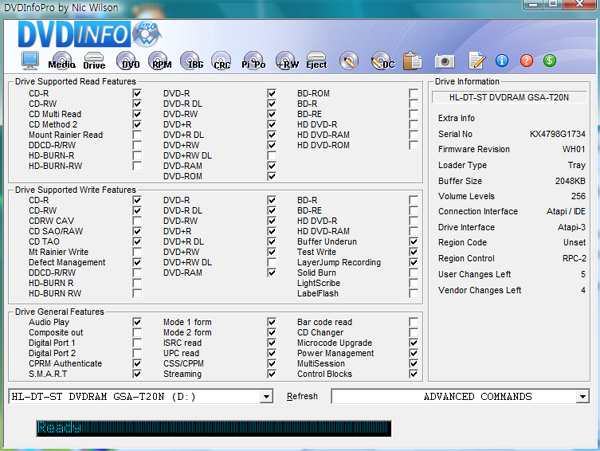
Task: Toggle LightScribe checkbox
Action: pos(413,283)
